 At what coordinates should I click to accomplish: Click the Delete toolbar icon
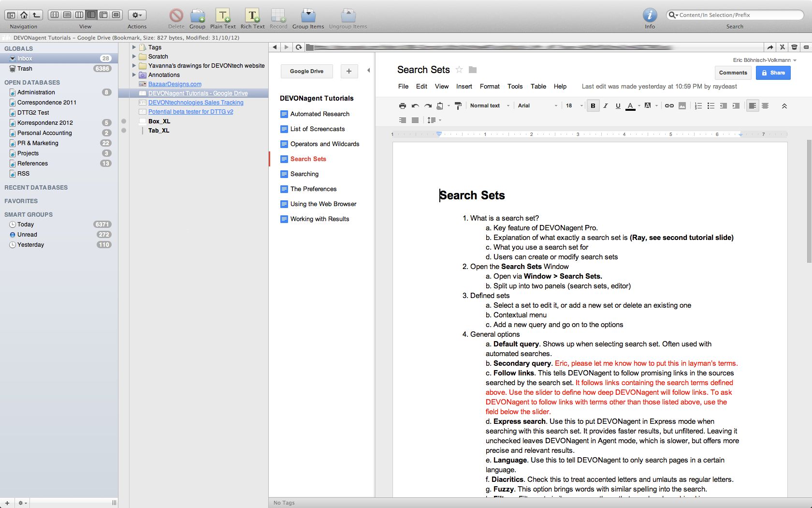coord(176,15)
